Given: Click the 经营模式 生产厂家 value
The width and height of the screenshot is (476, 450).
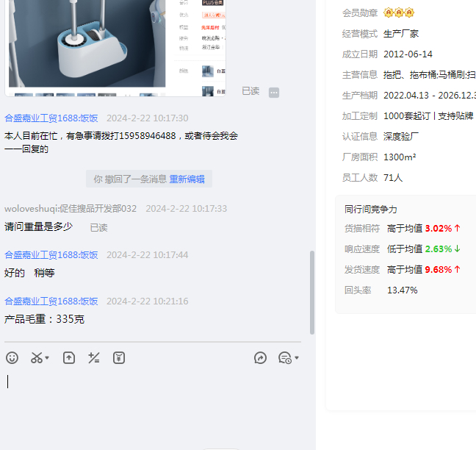Looking at the screenshot, I should click(x=401, y=33).
